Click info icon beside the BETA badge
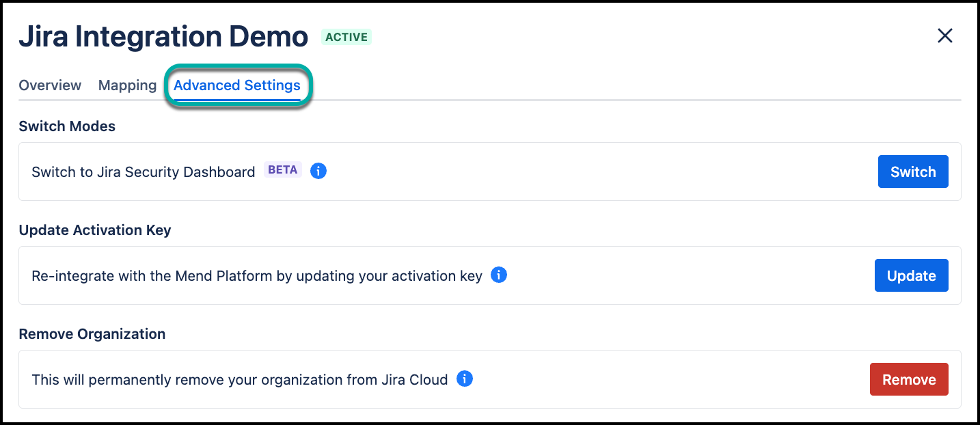980x425 pixels. tap(318, 171)
